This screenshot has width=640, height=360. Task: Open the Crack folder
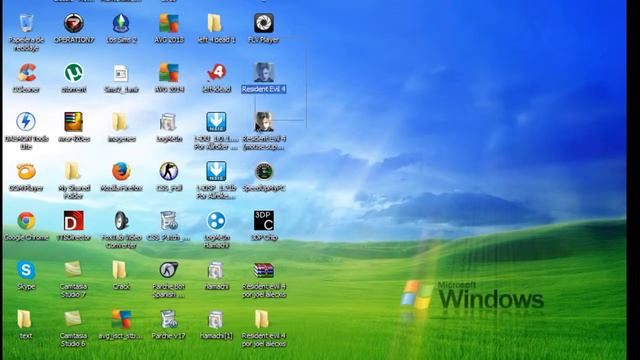119,270
